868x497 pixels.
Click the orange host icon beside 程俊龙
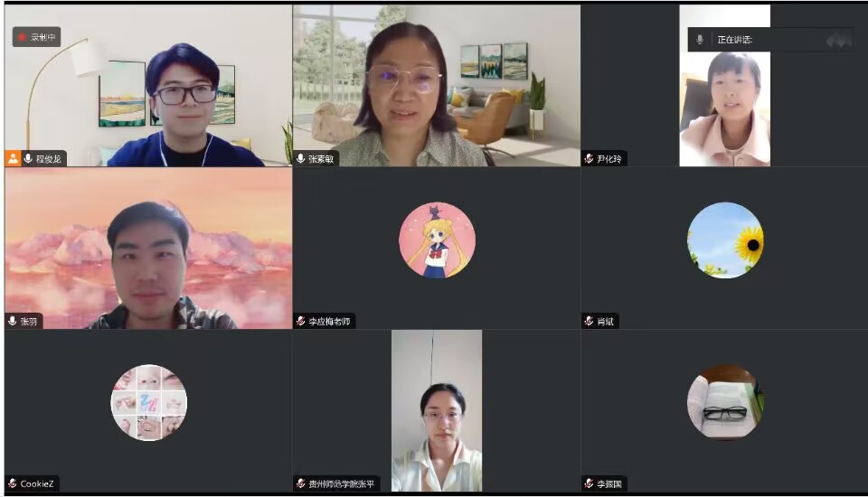(13, 159)
